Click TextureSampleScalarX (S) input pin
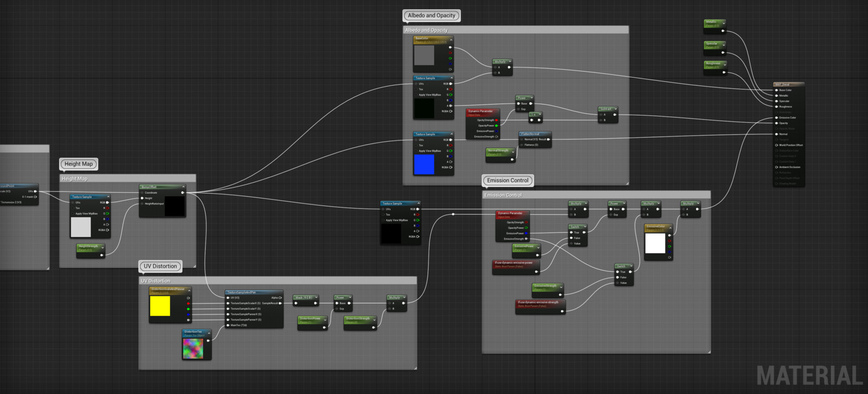868x394 pixels. [228, 303]
